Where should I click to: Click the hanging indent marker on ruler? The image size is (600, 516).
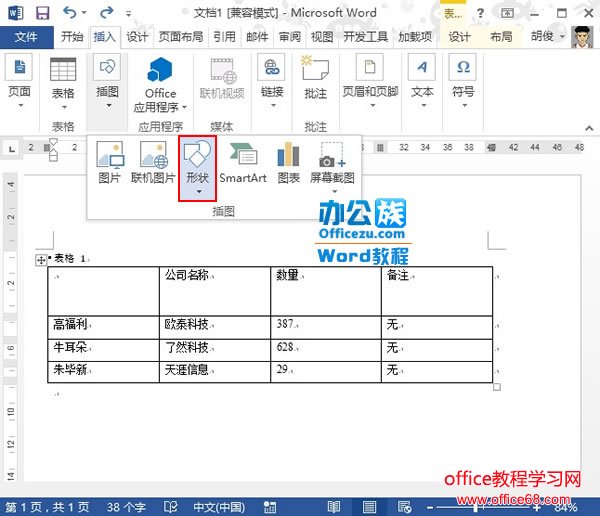coord(54,152)
